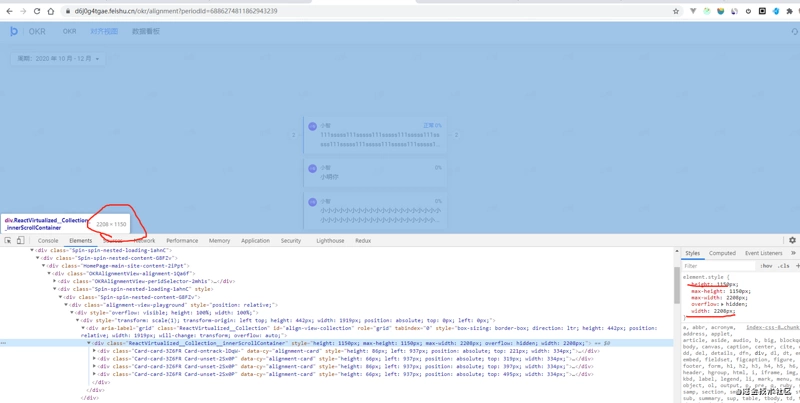Go back with the browser back arrow

pos(9,11)
